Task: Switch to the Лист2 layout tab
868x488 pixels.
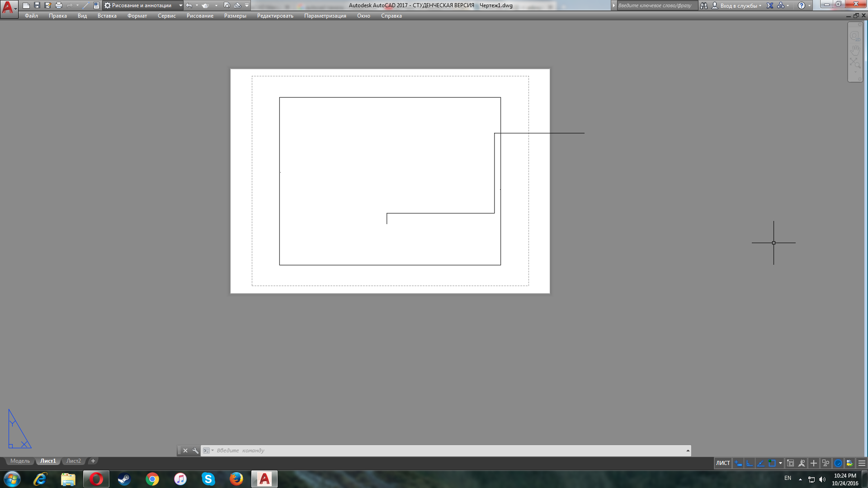Action: point(73,461)
